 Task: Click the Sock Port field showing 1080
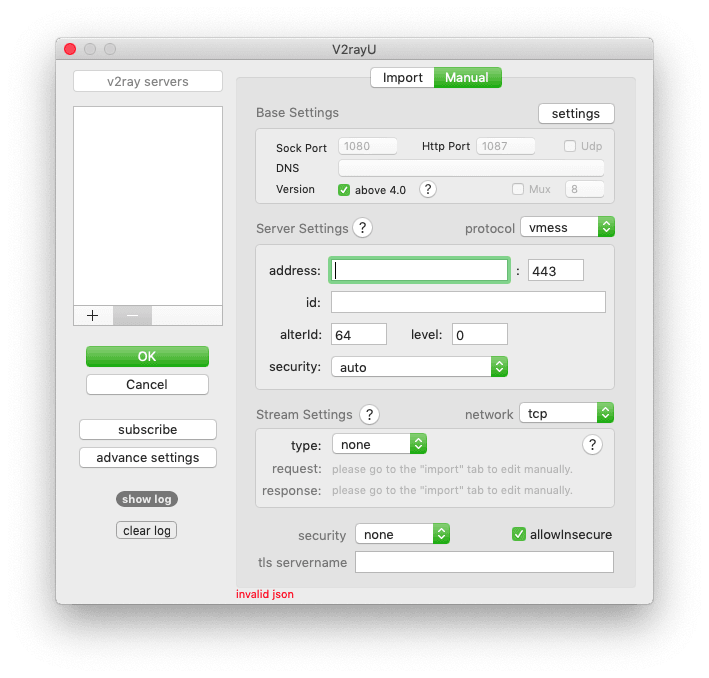tap(368, 146)
